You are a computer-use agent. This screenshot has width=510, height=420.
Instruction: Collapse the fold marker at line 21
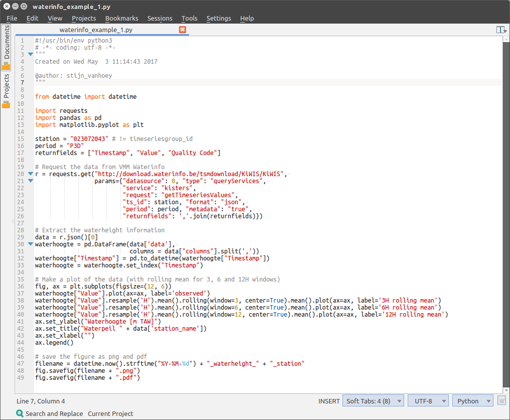point(31,181)
